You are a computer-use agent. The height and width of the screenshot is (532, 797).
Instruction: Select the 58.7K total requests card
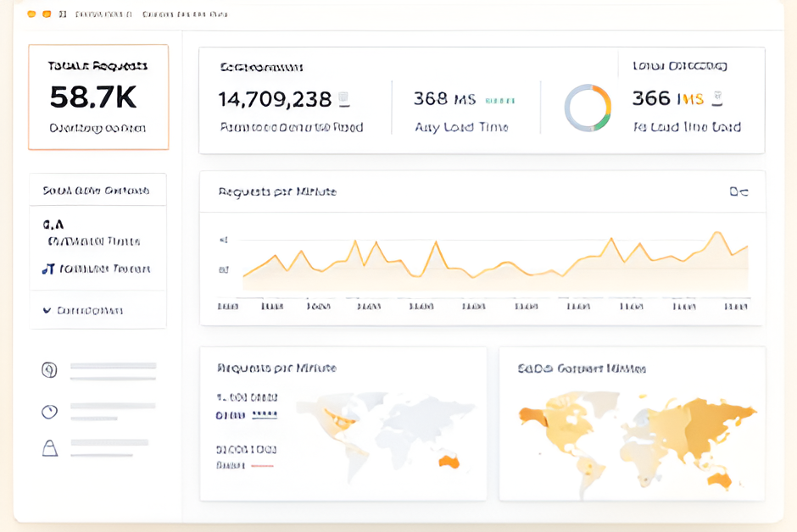pyautogui.click(x=98, y=97)
